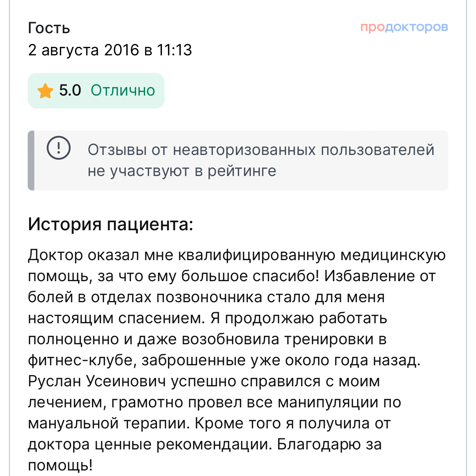Viewport: 476px width, 476px height.
Task: Select the blue "докторов" part of logo
Action: pyautogui.click(x=417, y=27)
